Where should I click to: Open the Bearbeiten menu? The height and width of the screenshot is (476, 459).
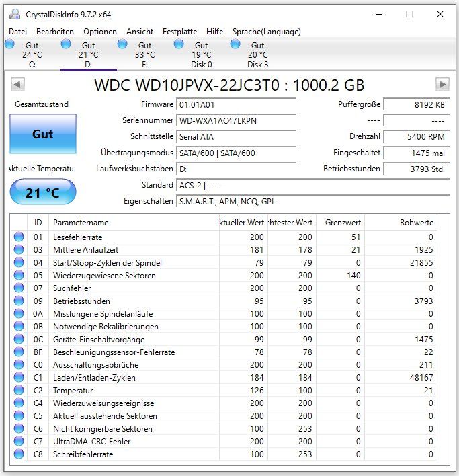(55, 32)
